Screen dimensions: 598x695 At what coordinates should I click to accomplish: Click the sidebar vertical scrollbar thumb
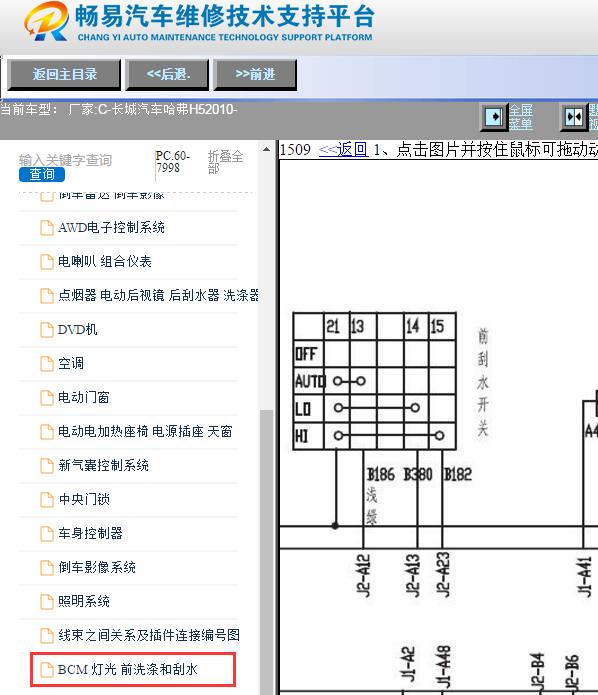[266, 552]
